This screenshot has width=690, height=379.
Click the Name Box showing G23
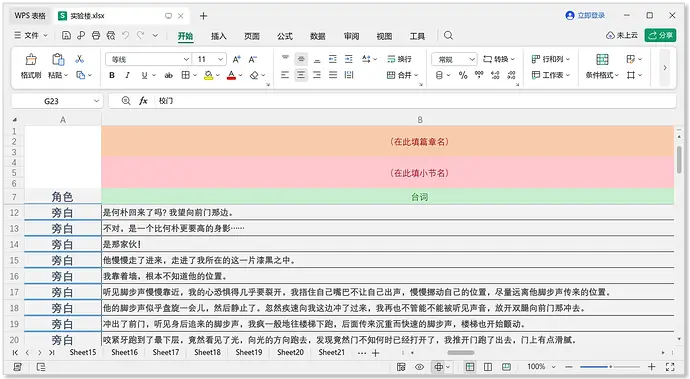point(56,101)
